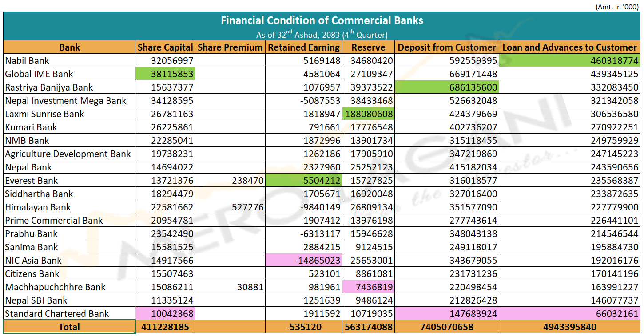This screenshot has height=336, width=644.
Task: Click Citizens Bank retained earning 523101
Action: (x=304, y=274)
